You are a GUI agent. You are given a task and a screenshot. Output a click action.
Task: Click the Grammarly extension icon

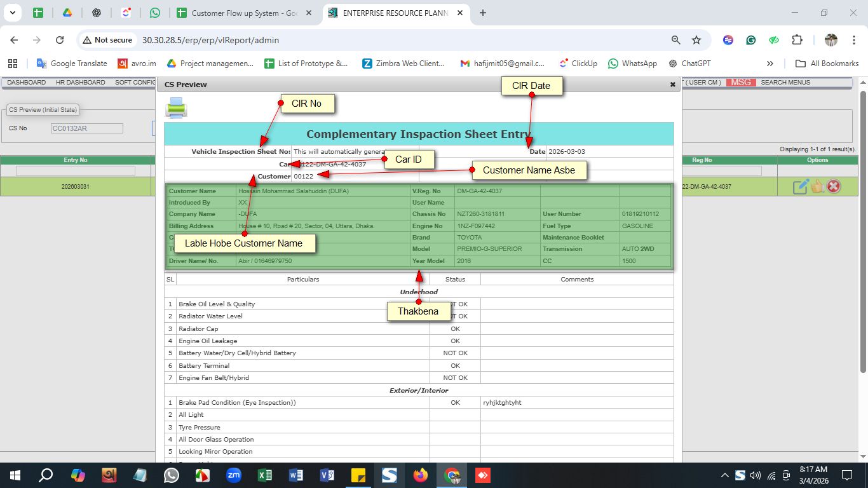[x=751, y=40]
